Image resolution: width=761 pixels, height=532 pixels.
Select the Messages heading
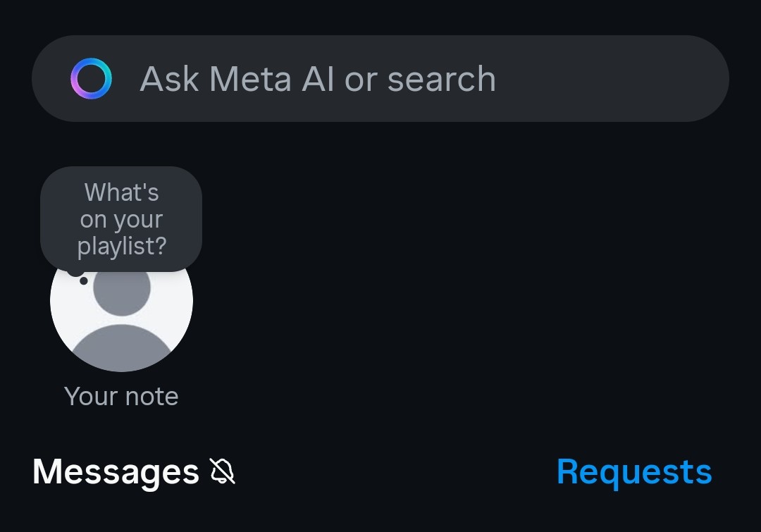[x=116, y=472]
